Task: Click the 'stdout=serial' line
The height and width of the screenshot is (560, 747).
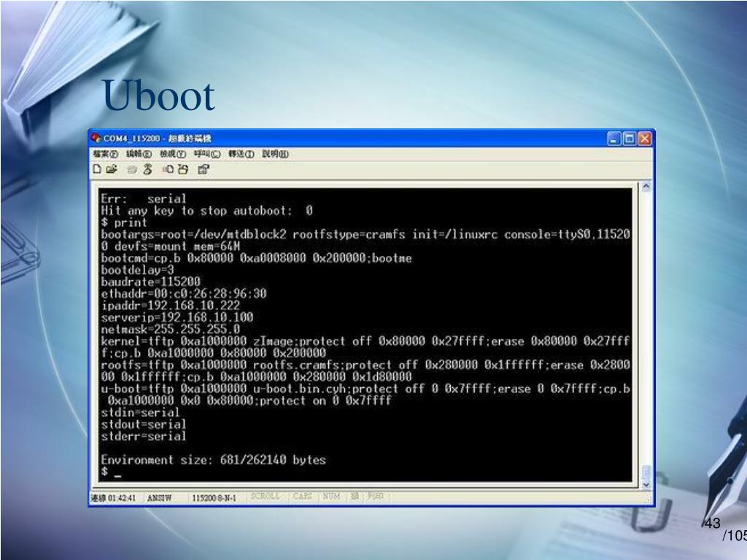Action: coord(144,424)
